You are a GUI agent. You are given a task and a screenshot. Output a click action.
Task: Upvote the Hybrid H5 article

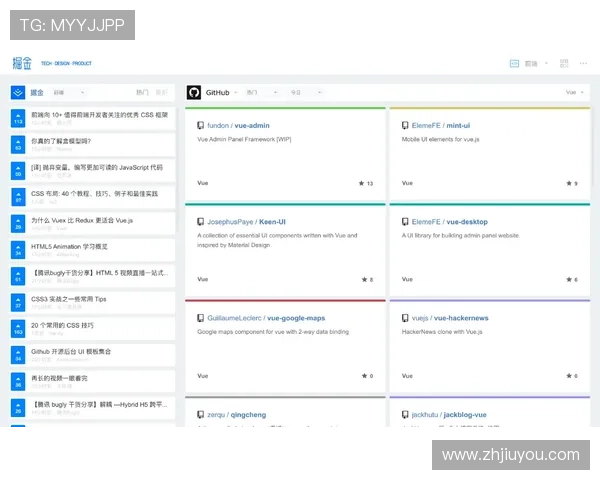click(18, 408)
